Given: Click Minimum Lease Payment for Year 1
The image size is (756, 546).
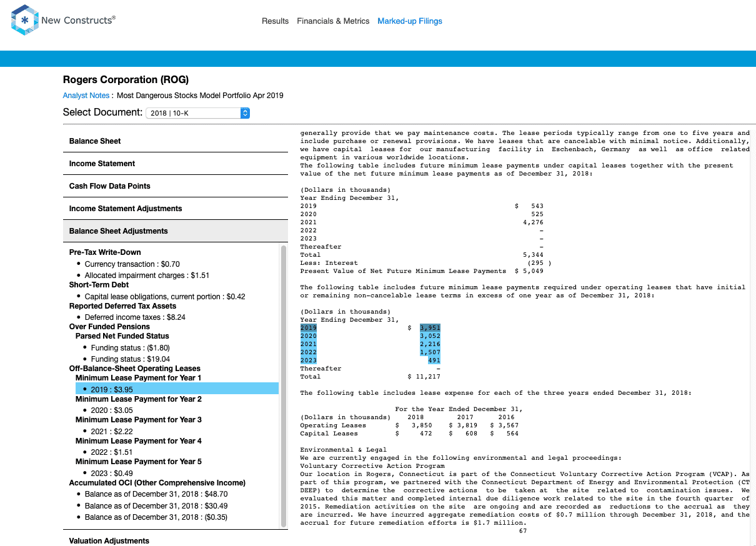Looking at the screenshot, I should [x=139, y=378].
